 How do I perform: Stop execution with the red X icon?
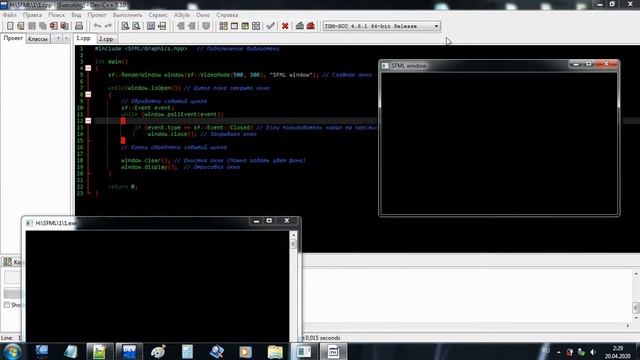285,26
